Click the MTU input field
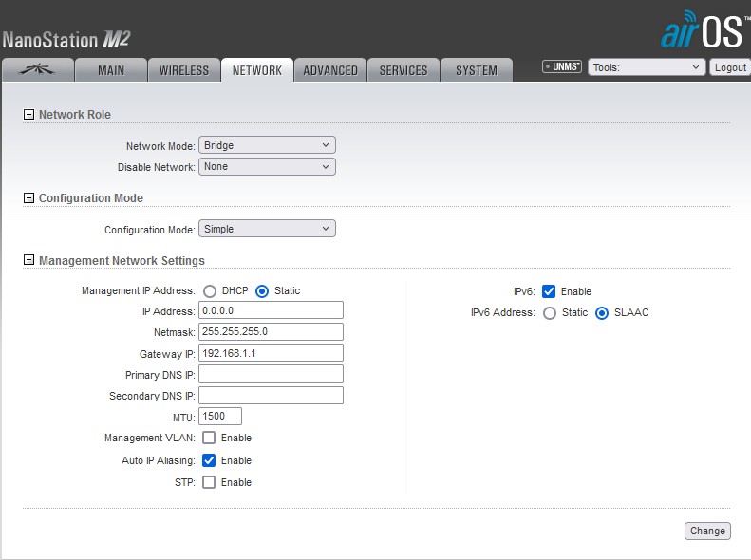The image size is (751, 560). click(x=220, y=416)
